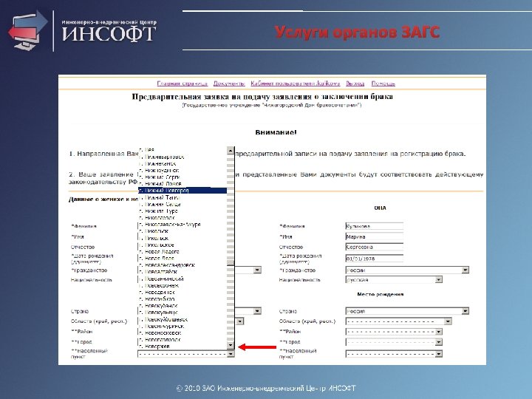Pick Новокузнецк from the list
Image resolution: width=532 pixels, height=399 pixels.
[x=183, y=313]
